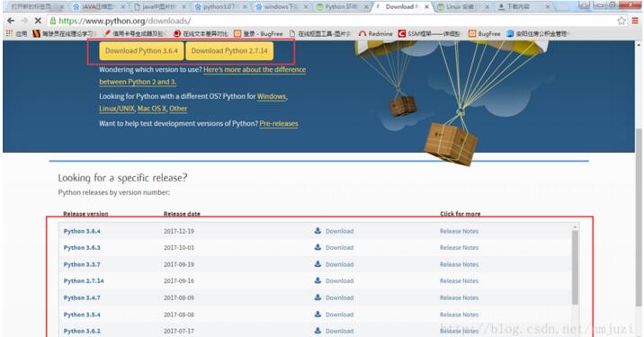Open the SSM框架 bookmark
Image resolution: width=644 pixels, height=337 pixels.
pyautogui.click(x=429, y=33)
